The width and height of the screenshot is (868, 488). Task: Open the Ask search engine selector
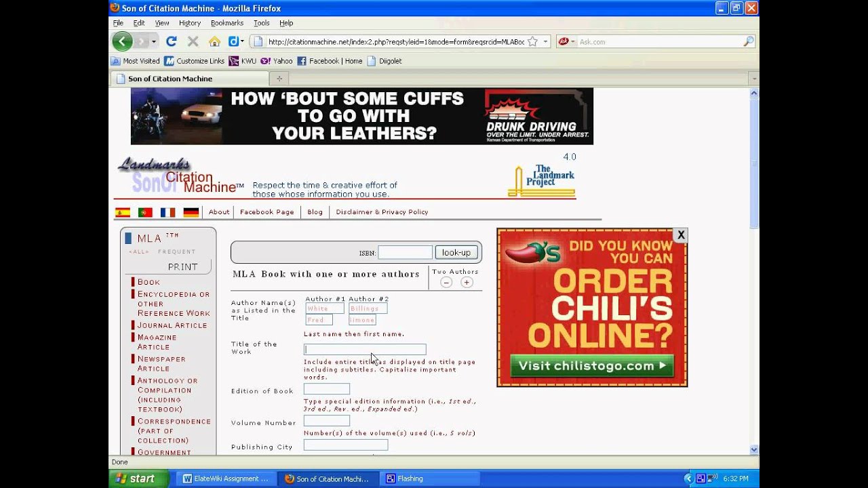(566, 41)
